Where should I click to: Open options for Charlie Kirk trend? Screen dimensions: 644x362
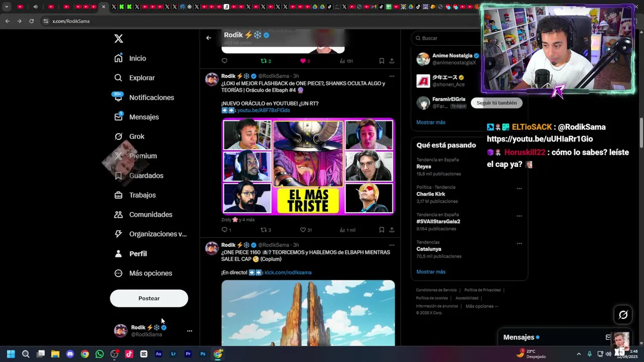(519, 189)
